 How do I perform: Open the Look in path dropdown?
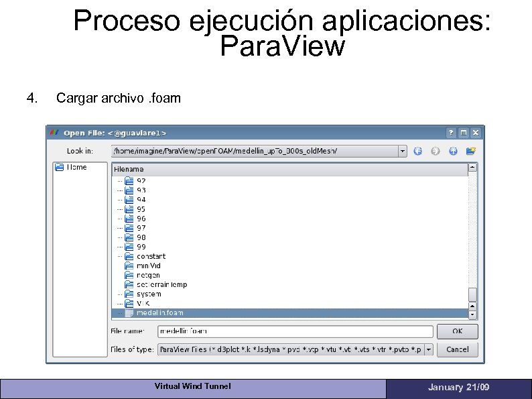(403, 151)
